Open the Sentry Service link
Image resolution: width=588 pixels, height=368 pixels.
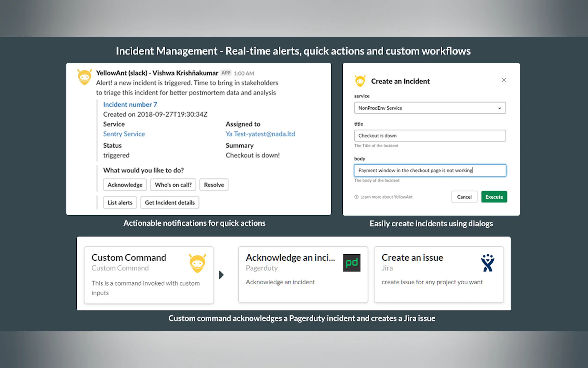(x=124, y=134)
